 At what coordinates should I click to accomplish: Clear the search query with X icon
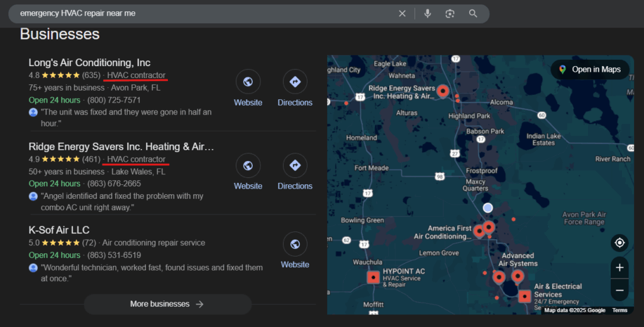point(402,14)
